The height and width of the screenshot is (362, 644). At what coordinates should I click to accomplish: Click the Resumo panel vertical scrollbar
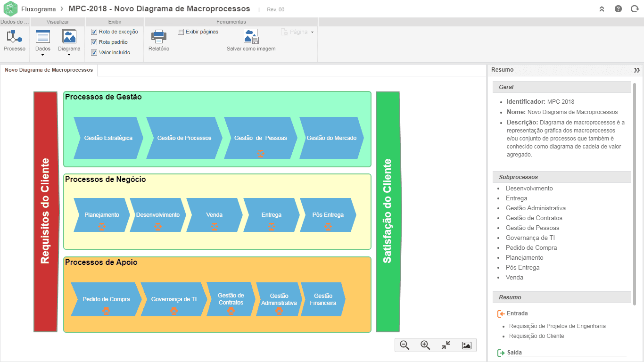tap(635, 193)
